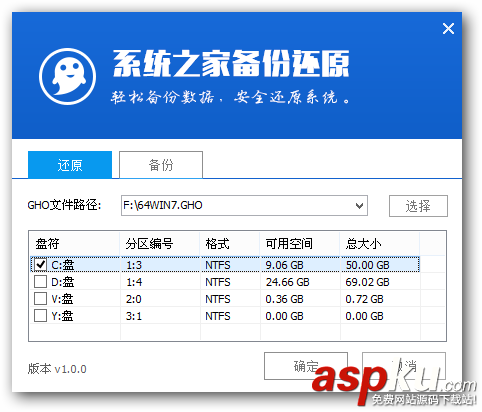Click the D:盘 drive label
This screenshot has height=412, width=482.
pos(63,282)
